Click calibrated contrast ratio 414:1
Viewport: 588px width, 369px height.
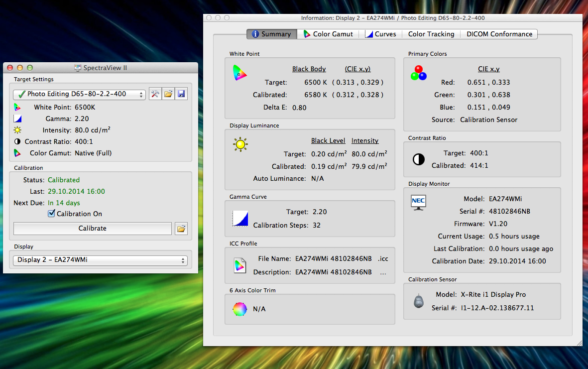click(x=479, y=166)
